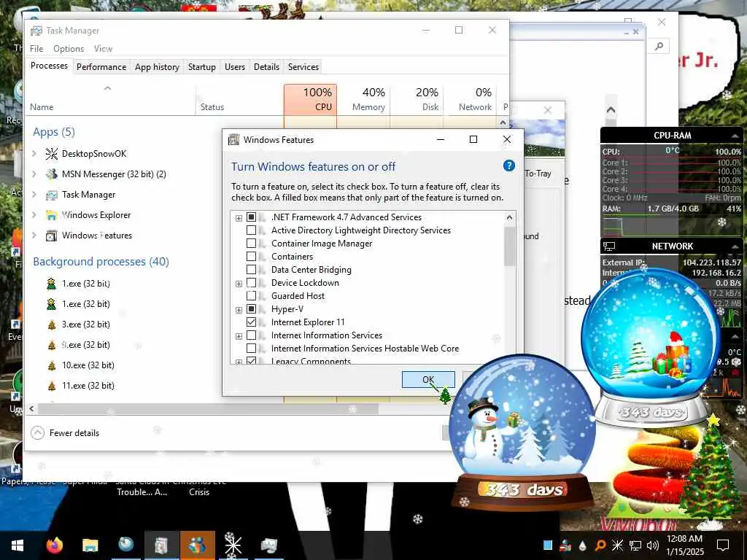Click the tree icon for 3.exe process
Screen dimensions: 747x560
52,324
